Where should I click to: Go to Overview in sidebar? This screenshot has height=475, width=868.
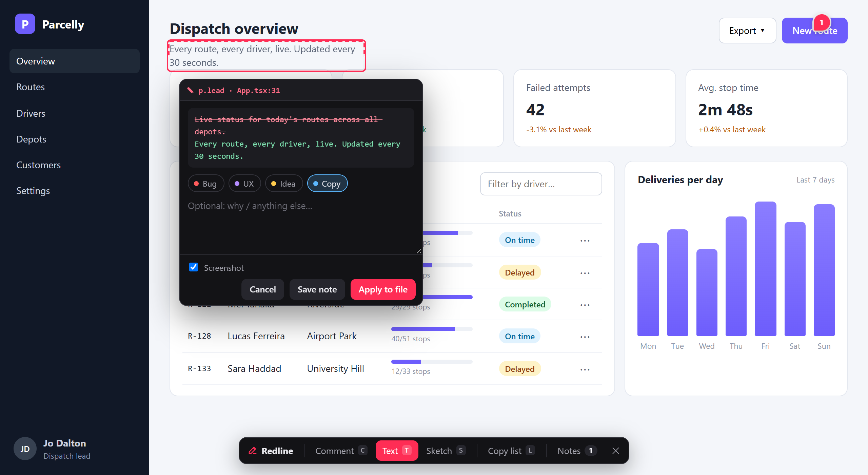75,61
